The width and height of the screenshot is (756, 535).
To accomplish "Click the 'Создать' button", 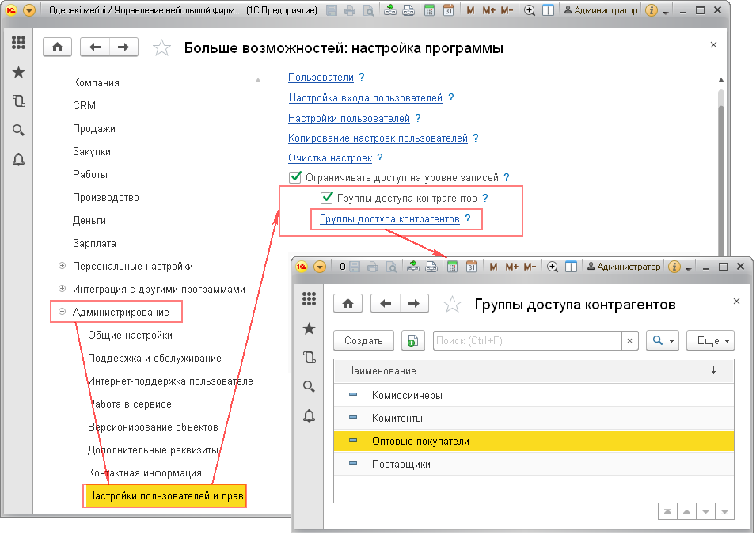I will [x=364, y=340].
